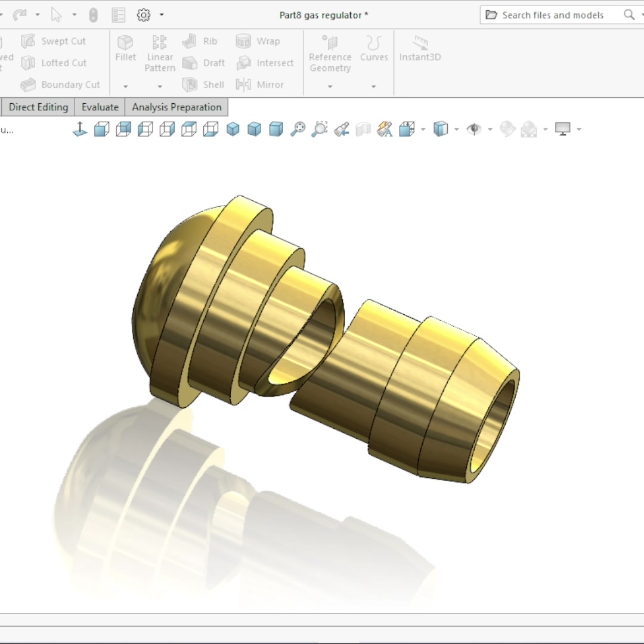The height and width of the screenshot is (644, 644).
Task: Select the Wrap feature tool
Action: coord(258,41)
